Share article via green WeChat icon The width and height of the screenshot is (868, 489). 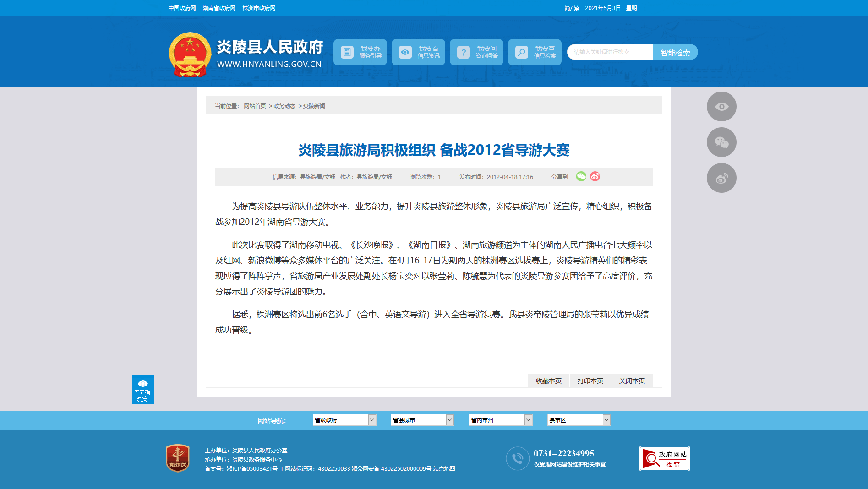pos(581,177)
